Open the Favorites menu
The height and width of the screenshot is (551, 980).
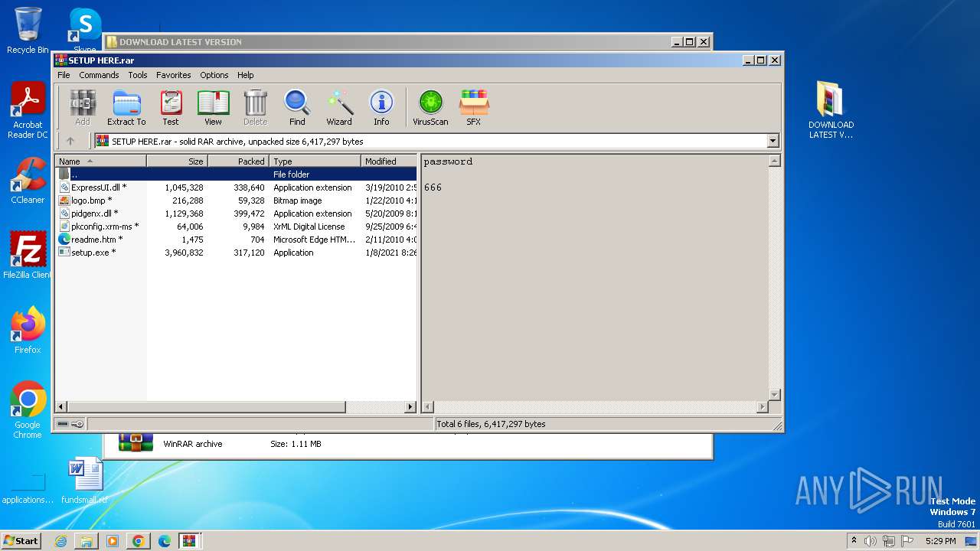174,75
